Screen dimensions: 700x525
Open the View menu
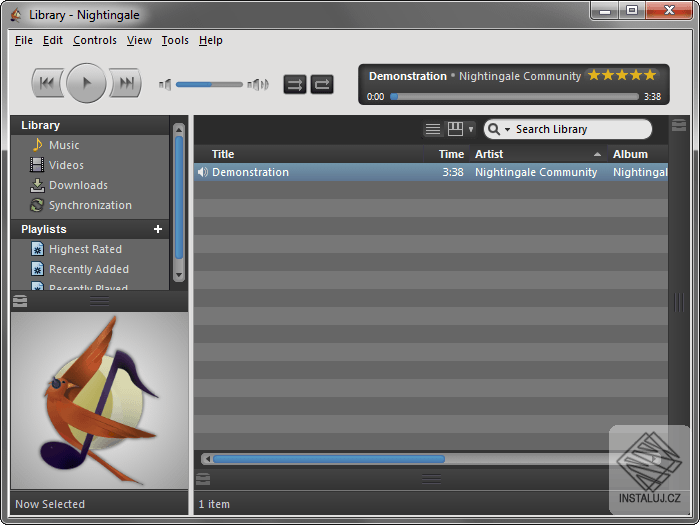139,40
